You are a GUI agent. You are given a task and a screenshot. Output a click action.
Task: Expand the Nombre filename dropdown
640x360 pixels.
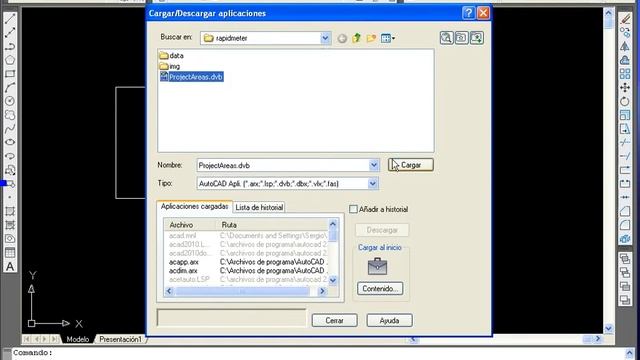[373, 165]
